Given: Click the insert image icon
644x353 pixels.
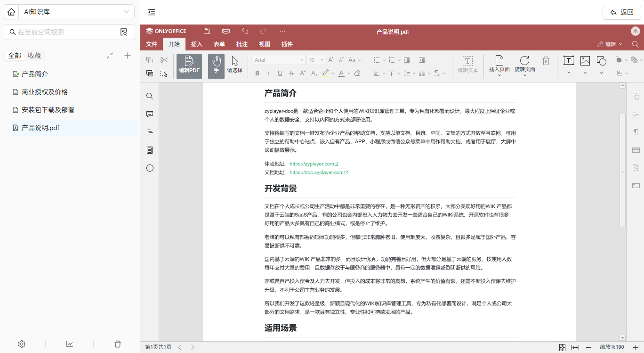Looking at the screenshot, I should (x=585, y=60).
